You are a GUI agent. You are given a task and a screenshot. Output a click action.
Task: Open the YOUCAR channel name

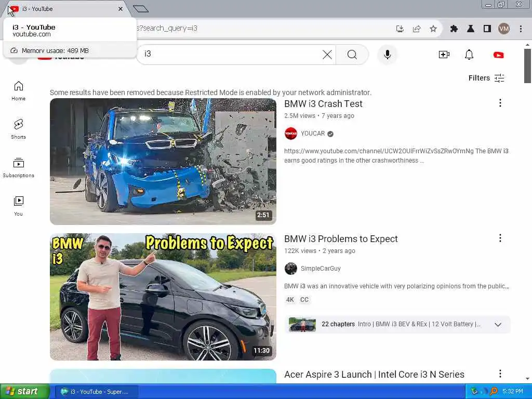point(312,134)
